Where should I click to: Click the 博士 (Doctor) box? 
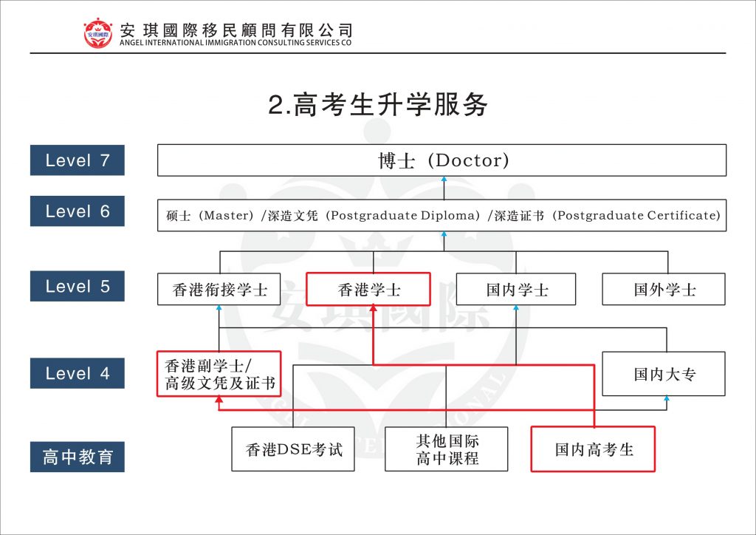coord(441,160)
